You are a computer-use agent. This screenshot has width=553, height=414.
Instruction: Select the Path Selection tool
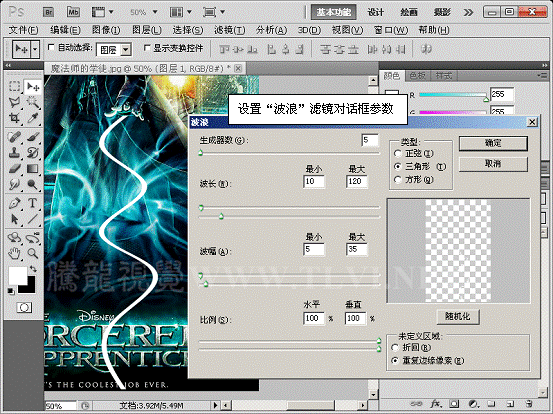[x=14, y=219]
